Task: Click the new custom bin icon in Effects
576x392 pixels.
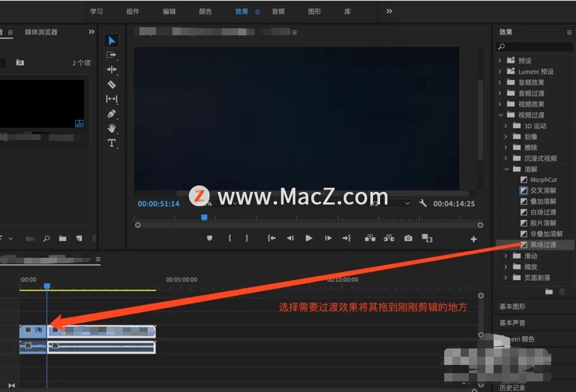Action: (549, 292)
